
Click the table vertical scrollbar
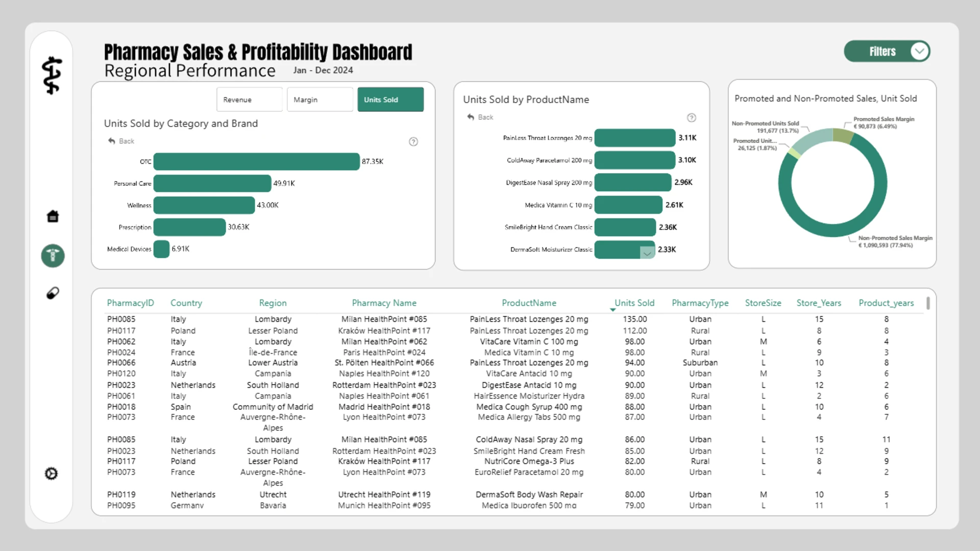coord(928,304)
